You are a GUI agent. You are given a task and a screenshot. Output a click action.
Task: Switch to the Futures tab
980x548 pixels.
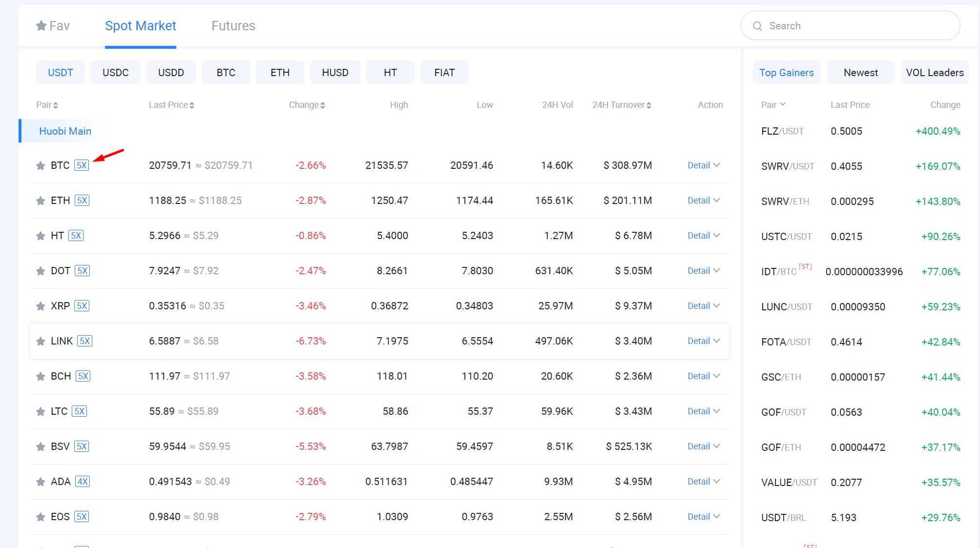(x=233, y=25)
